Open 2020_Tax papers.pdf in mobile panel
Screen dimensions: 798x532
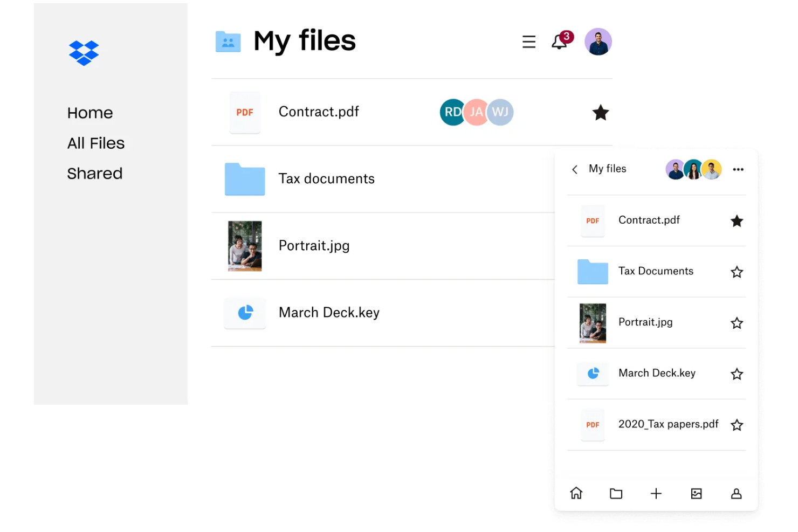[x=668, y=424]
